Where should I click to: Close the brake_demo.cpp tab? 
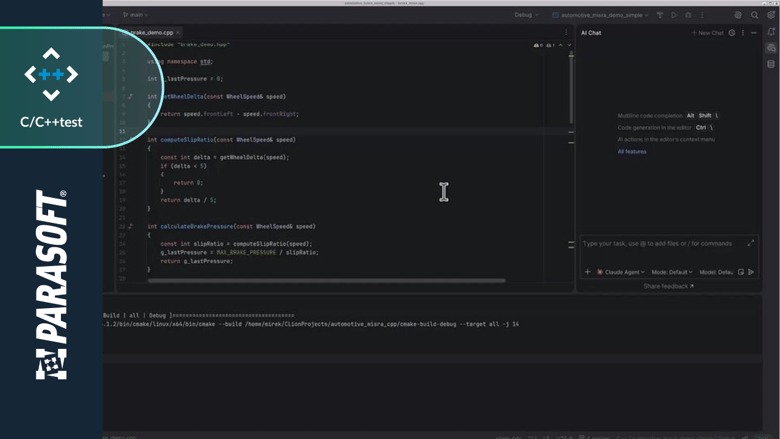pos(178,33)
